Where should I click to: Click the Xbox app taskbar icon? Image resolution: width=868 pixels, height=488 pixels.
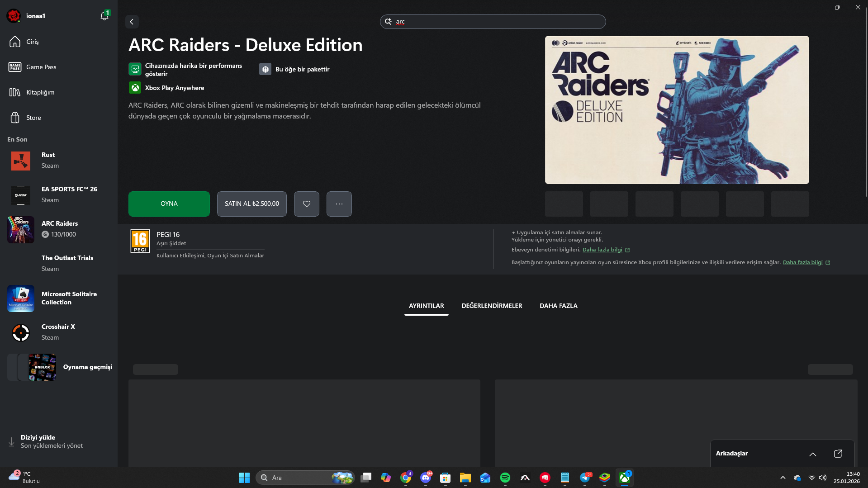tap(625, 478)
